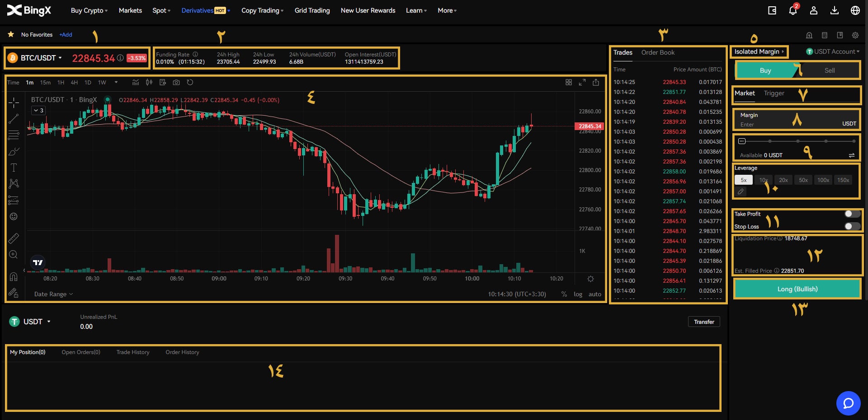Open the Trade History tab

point(133,352)
